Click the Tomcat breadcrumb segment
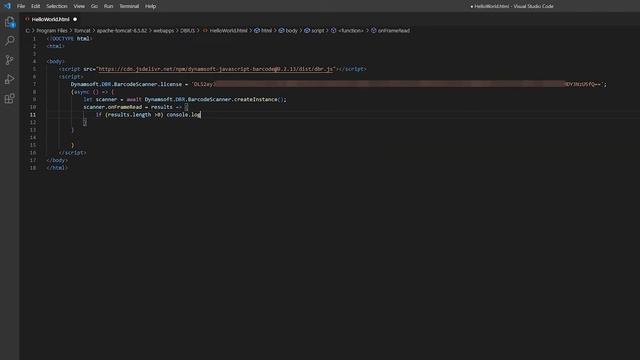Screen dimensions: 640x360 point(82,31)
